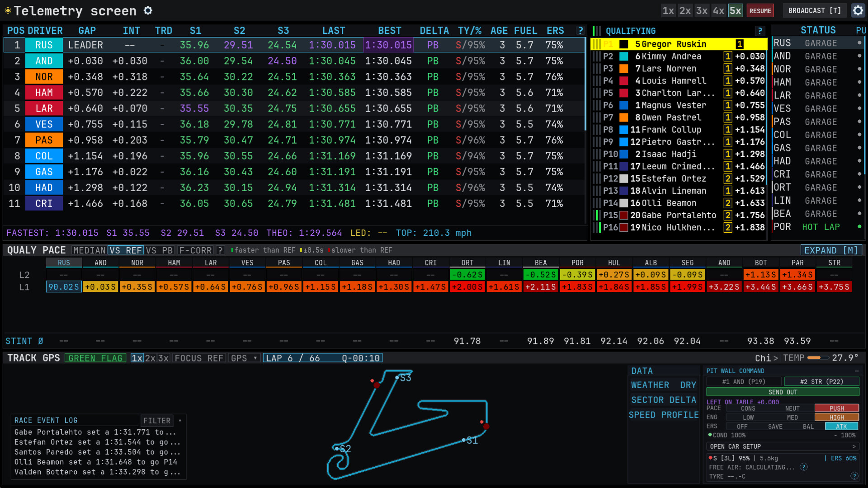
Task: Select the lap count badge for Gregor Ruskin
Action: click(740, 44)
